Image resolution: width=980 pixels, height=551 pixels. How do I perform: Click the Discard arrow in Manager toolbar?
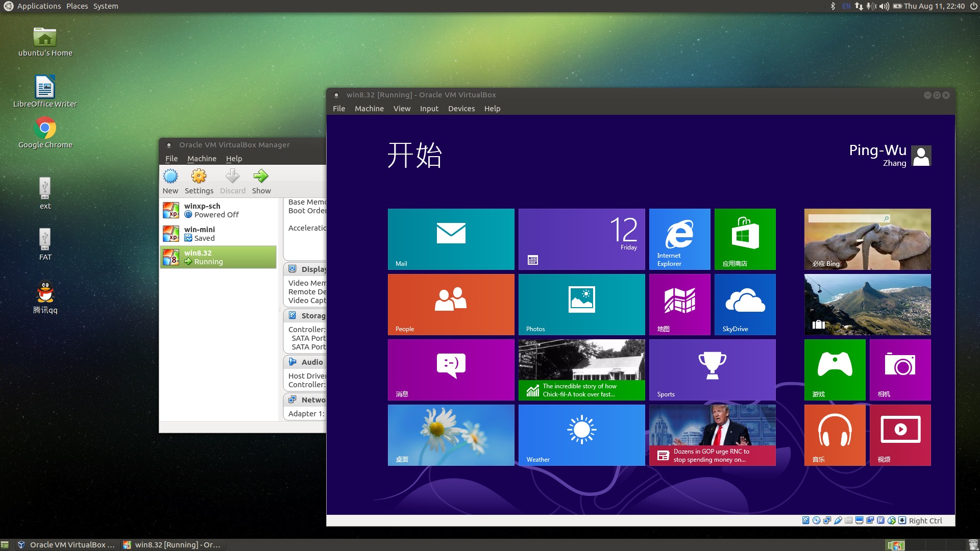coord(232,177)
